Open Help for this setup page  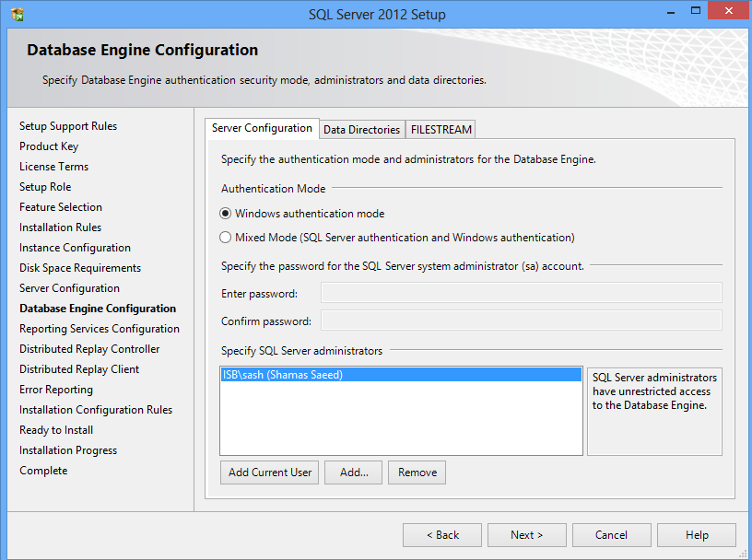tap(696, 534)
